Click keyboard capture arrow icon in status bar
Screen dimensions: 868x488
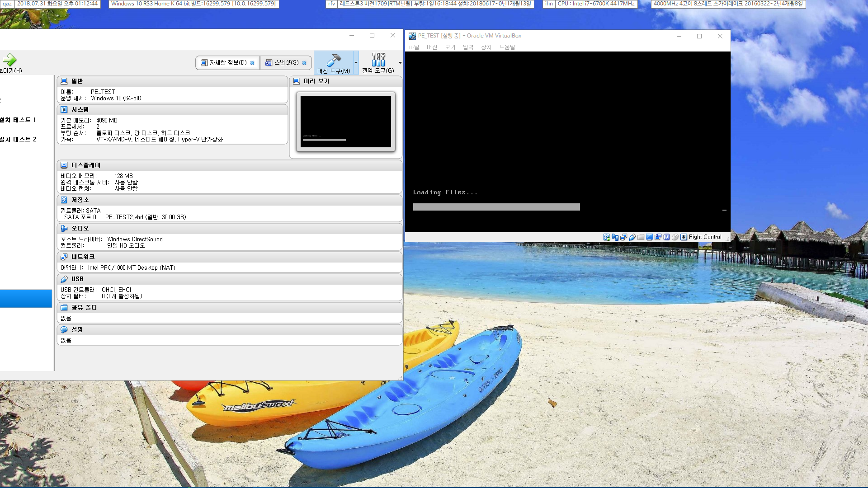click(684, 237)
